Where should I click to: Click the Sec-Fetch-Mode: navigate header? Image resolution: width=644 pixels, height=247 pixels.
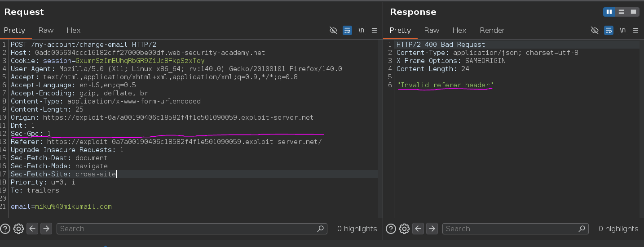(x=59, y=166)
